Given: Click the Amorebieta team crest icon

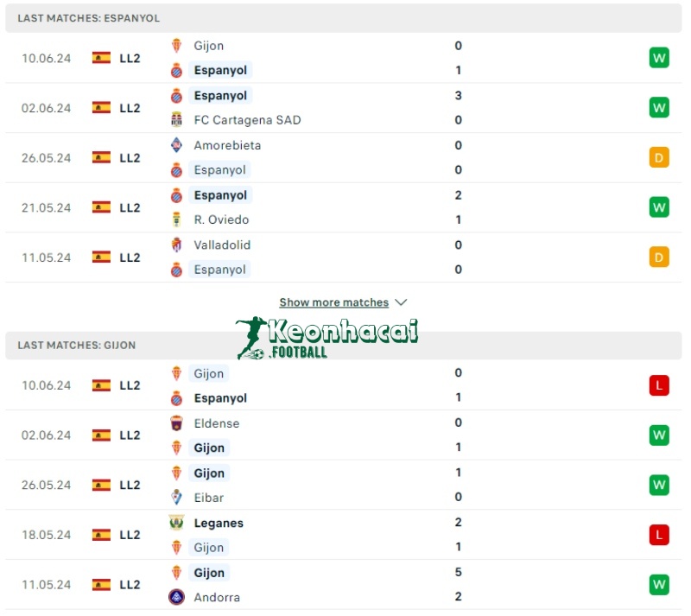Looking at the screenshot, I should point(176,145).
